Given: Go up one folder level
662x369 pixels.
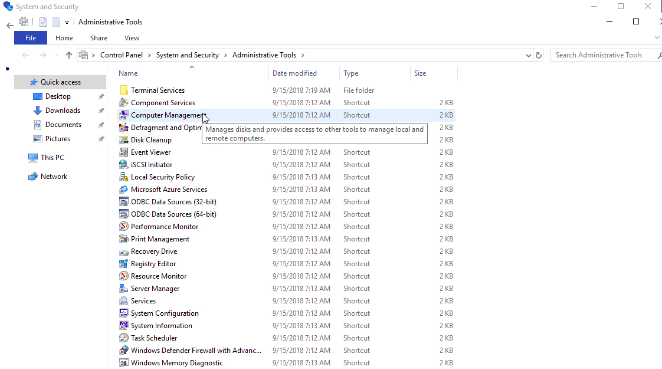Looking at the screenshot, I should [69, 55].
